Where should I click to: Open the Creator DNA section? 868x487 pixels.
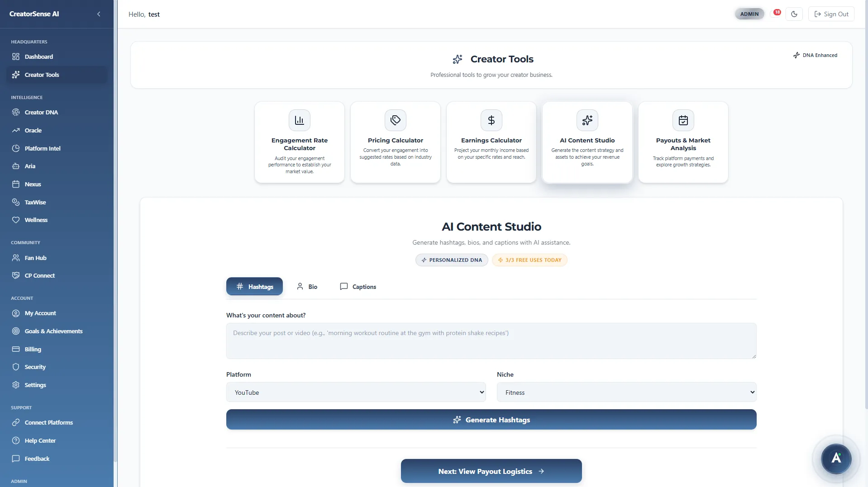pyautogui.click(x=41, y=112)
